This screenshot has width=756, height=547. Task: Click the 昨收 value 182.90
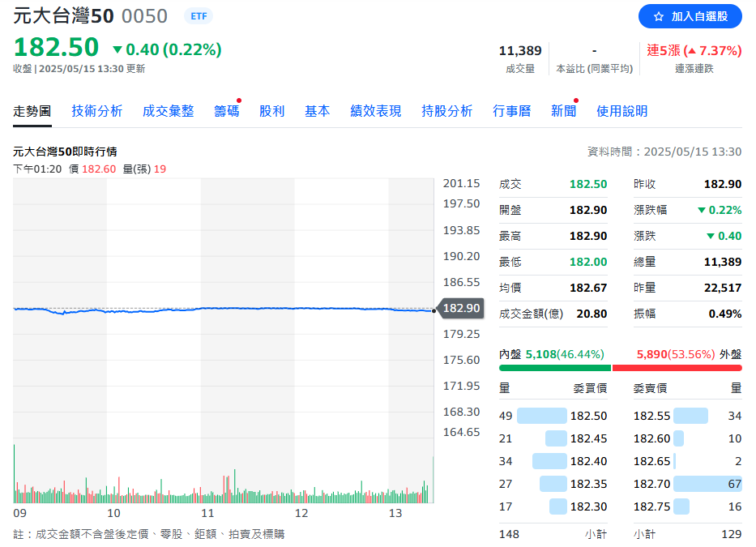click(x=722, y=184)
